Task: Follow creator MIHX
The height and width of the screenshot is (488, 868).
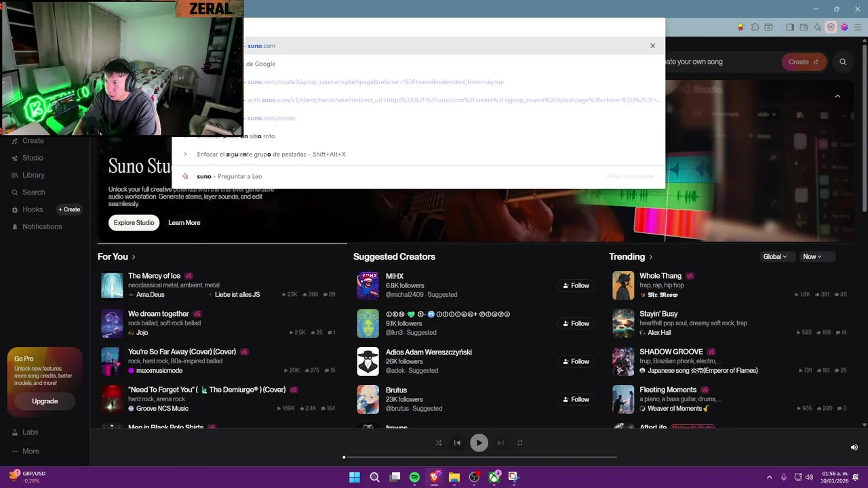Action: tap(576, 285)
